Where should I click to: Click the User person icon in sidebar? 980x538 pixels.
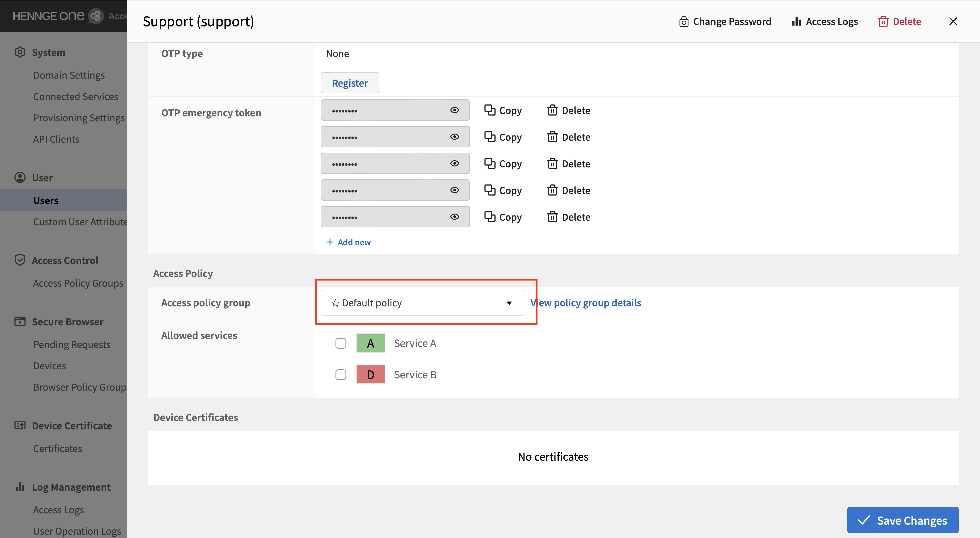[x=20, y=177]
